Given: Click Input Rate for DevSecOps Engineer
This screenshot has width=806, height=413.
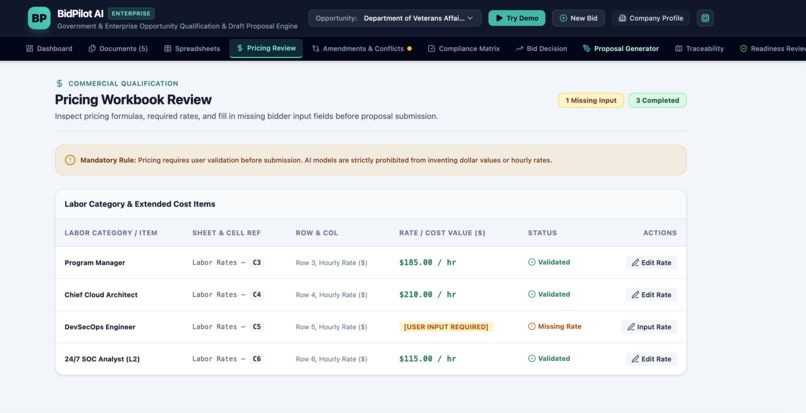Looking at the screenshot, I should (649, 327).
